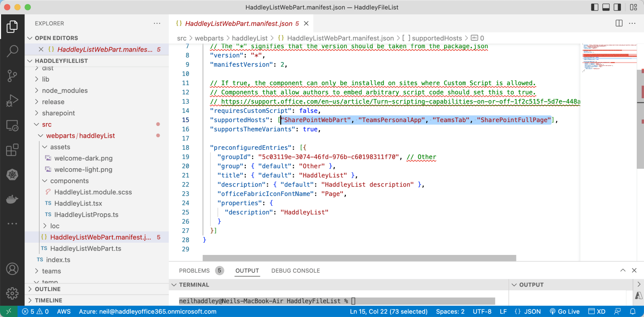
Task: Open the Extensions view
Action: tap(12, 150)
